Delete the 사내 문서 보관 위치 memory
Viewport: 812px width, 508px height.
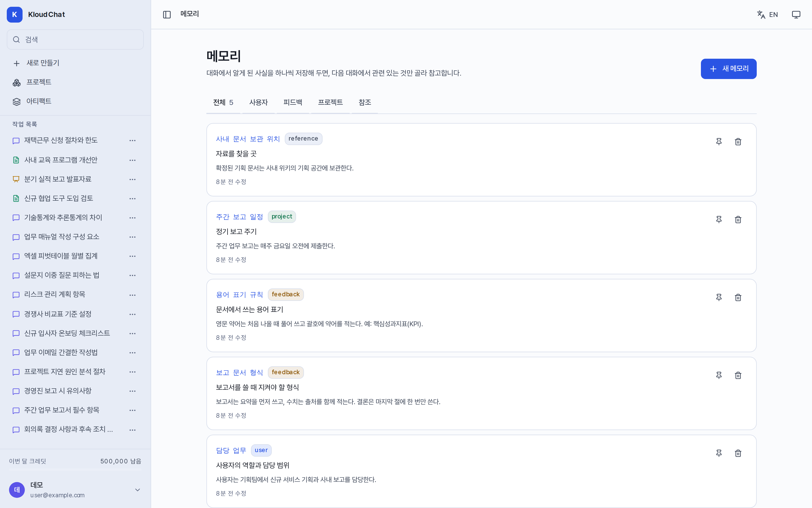tap(738, 141)
